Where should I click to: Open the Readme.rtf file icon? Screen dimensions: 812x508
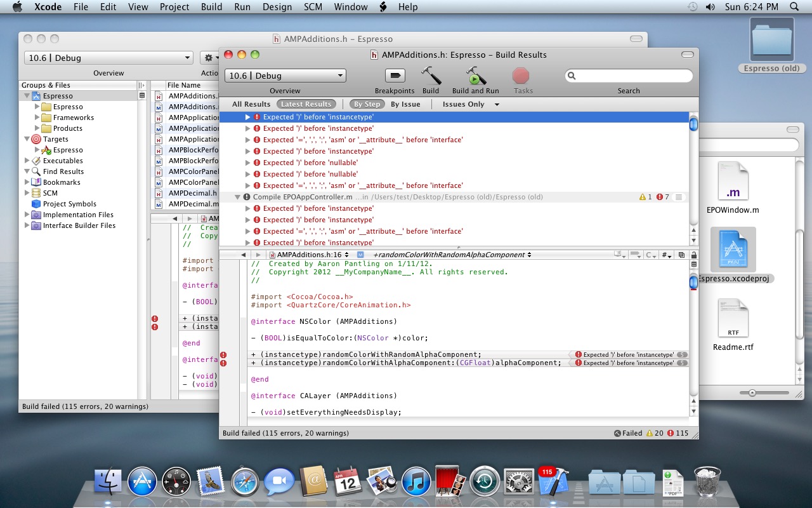733,319
